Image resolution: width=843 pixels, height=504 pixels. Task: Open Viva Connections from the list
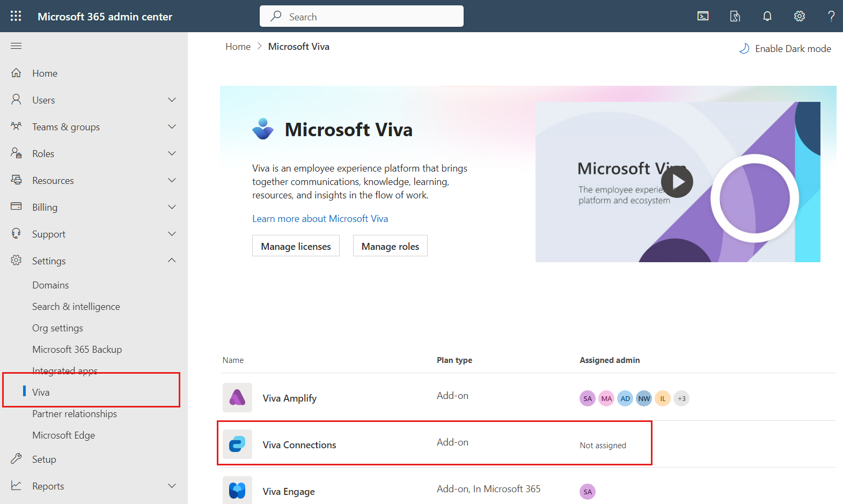[x=299, y=445]
